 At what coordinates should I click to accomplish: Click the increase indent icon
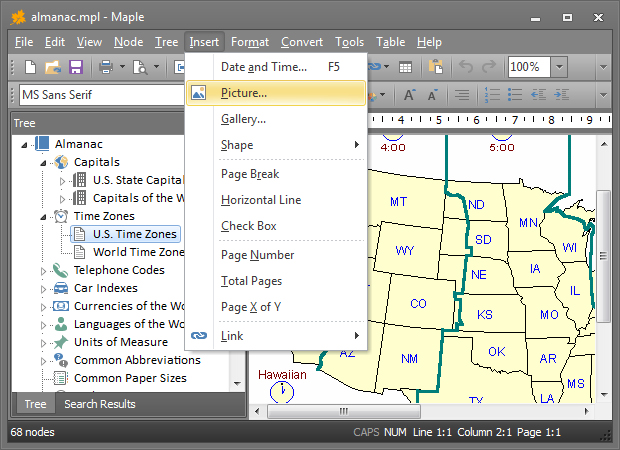pos(561,95)
